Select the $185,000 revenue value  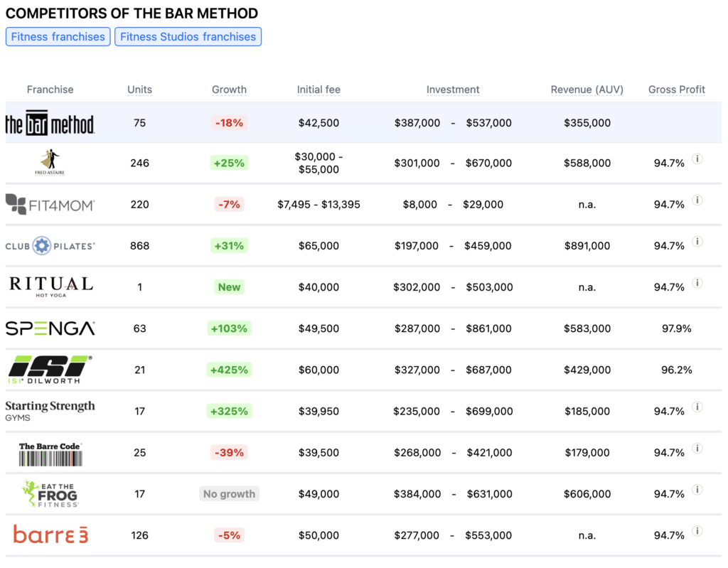[x=587, y=411]
